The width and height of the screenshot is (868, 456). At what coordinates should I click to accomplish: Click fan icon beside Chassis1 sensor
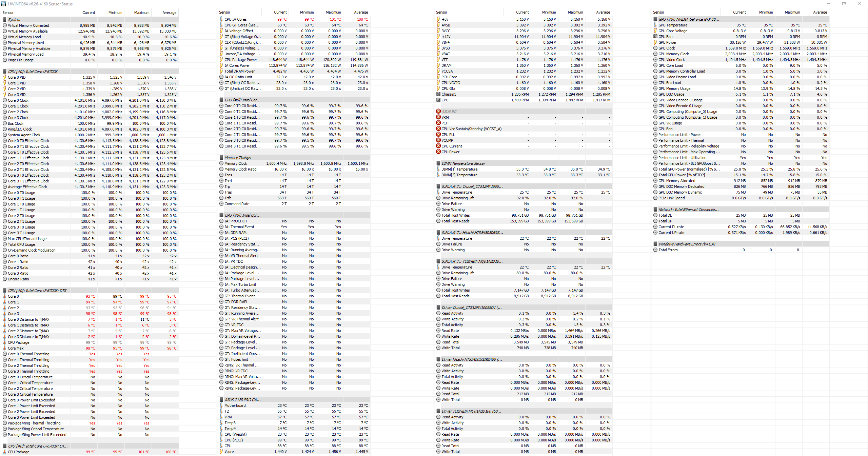438,94
